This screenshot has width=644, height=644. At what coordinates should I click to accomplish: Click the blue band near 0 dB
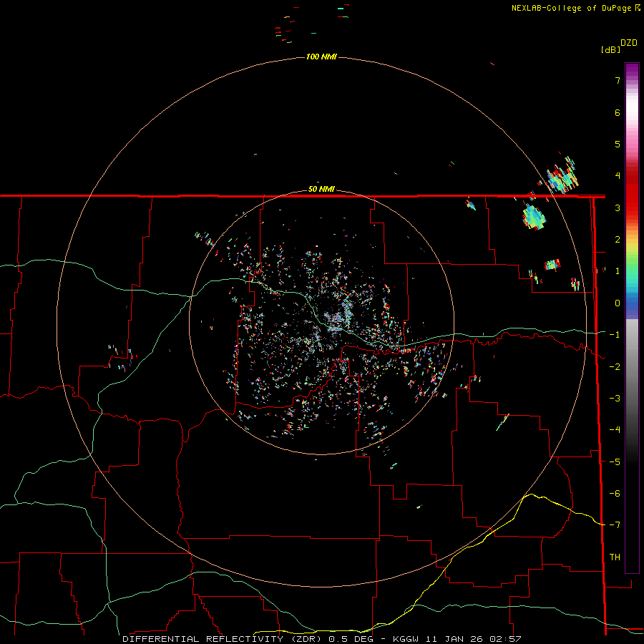[x=632, y=306]
